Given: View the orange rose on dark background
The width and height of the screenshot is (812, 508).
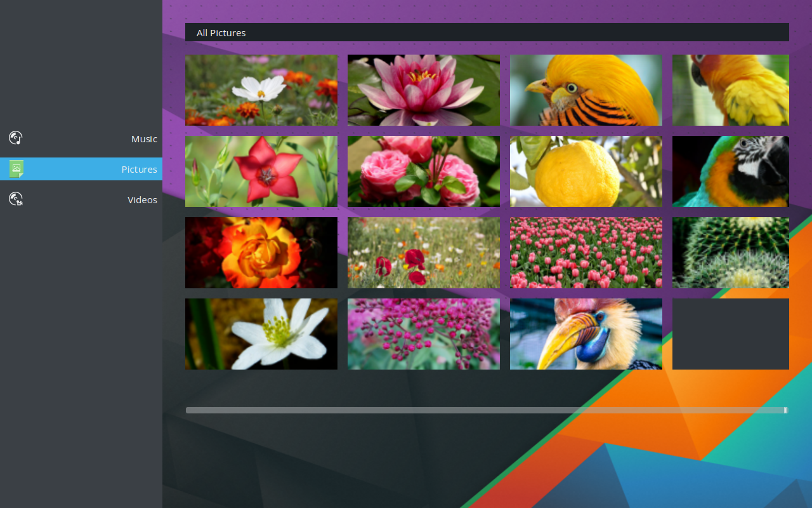Looking at the screenshot, I should (261, 252).
